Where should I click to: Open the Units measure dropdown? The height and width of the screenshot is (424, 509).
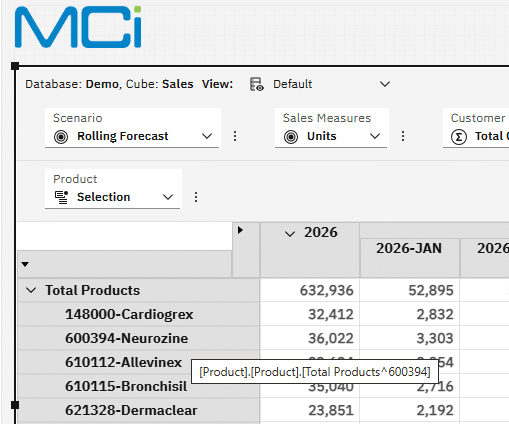(x=375, y=136)
